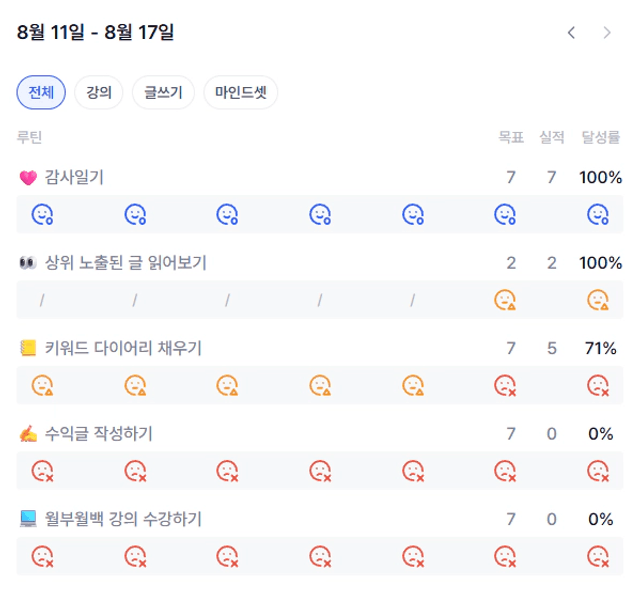
Task: Click the first slash placeholder in 상위 노출된 글 row
Action: (x=42, y=299)
